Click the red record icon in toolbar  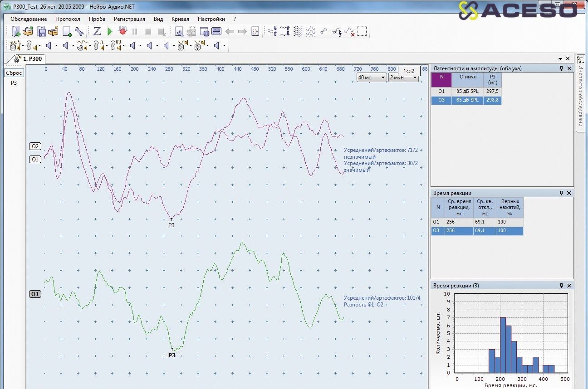pos(122,31)
